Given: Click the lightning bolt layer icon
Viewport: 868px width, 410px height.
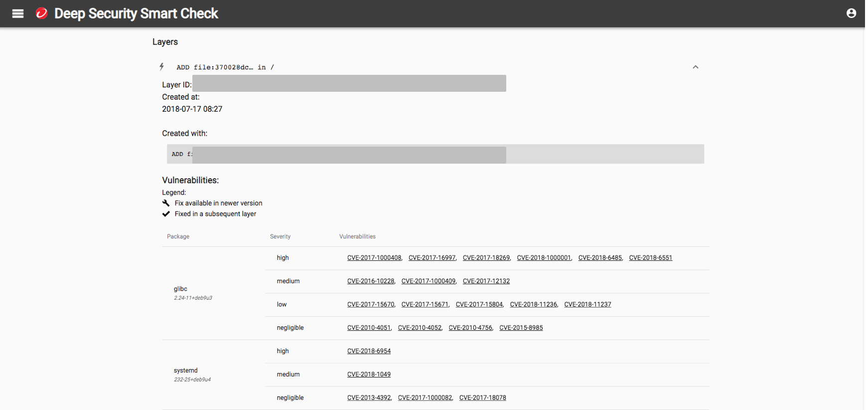Looking at the screenshot, I should click(x=161, y=67).
